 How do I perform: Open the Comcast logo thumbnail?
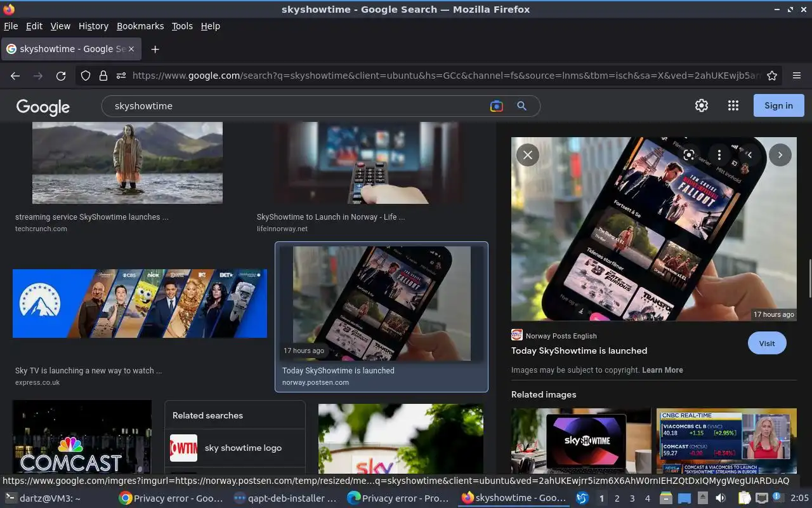[82, 437]
